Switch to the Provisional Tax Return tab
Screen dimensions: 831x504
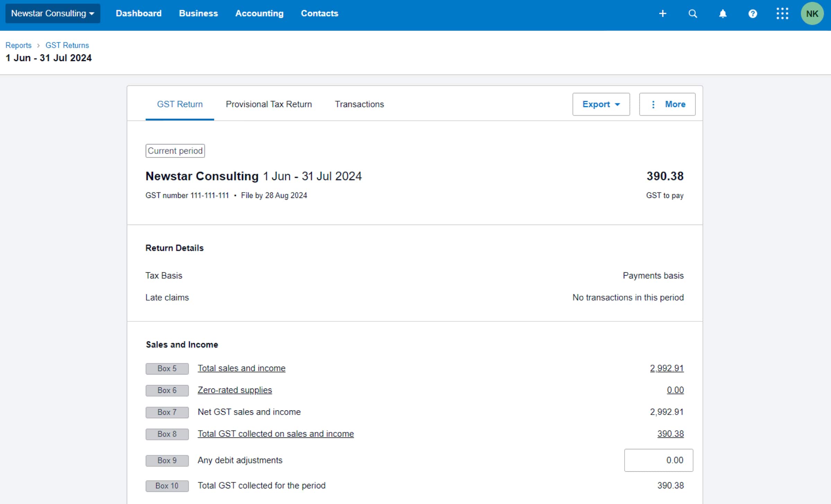click(x=269, y=104)
